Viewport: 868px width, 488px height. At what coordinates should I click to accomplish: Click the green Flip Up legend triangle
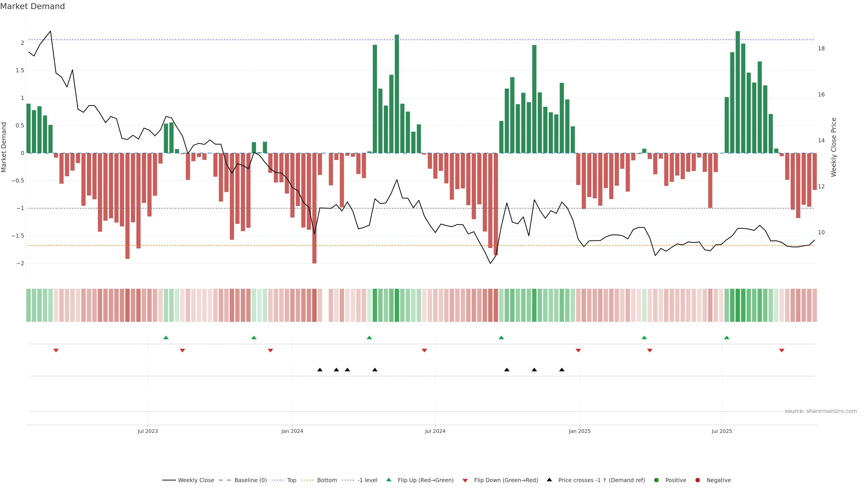point(389,480)
